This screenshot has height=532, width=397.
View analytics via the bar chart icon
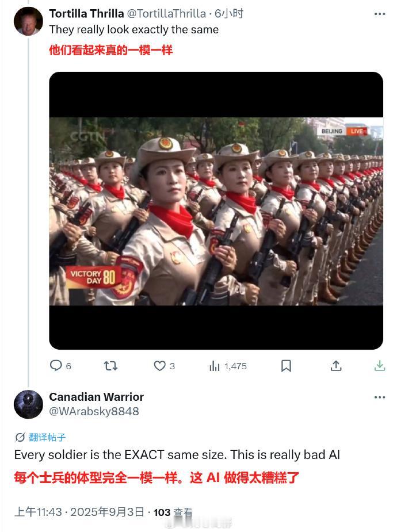(x=215, y=366)
